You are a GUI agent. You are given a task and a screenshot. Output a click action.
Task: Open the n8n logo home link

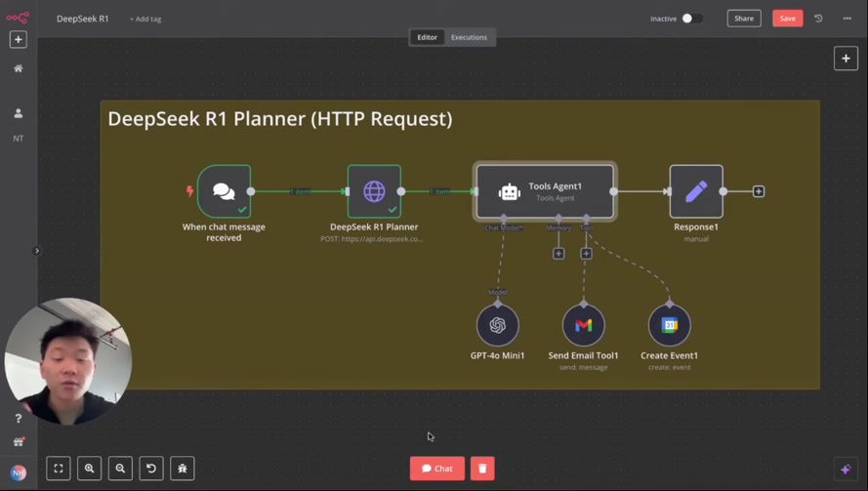(18, 18)
